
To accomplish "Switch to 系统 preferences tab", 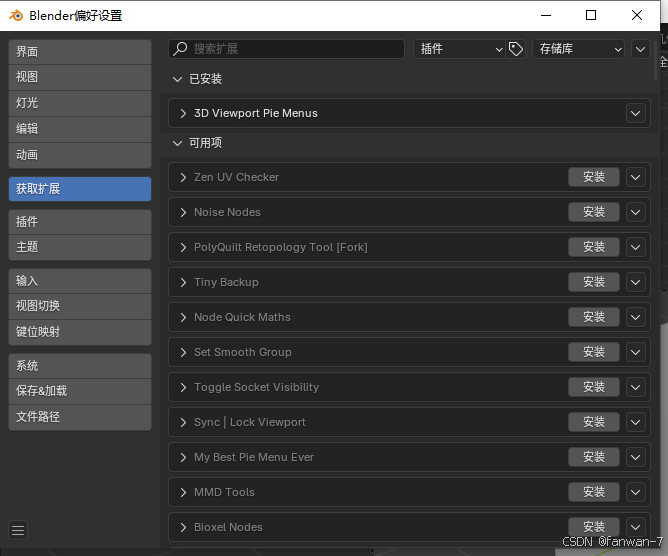I will (80, 366).
